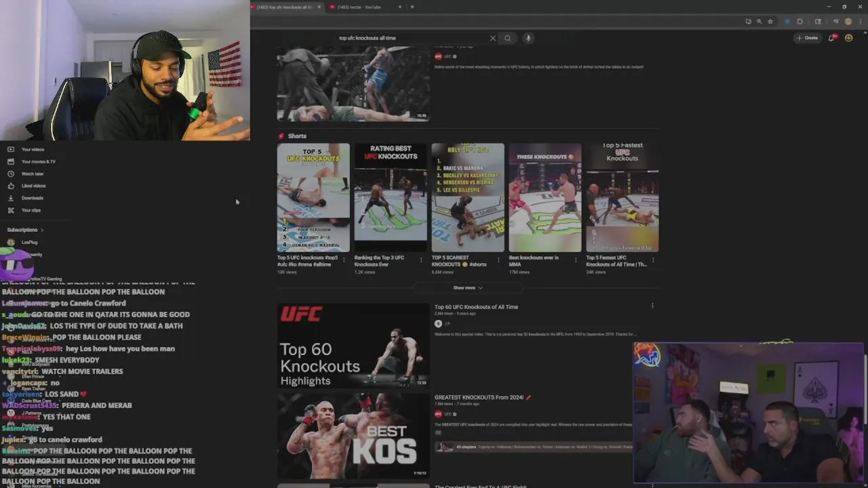Image resolution: width=868 pixels, height=488 pixels.
Task: Open options for 'Top 5 Fastest UFC' short
Action: coord(653,260)
